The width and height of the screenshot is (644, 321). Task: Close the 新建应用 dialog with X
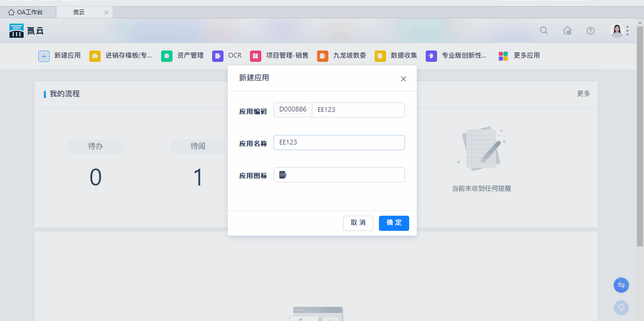404,79
